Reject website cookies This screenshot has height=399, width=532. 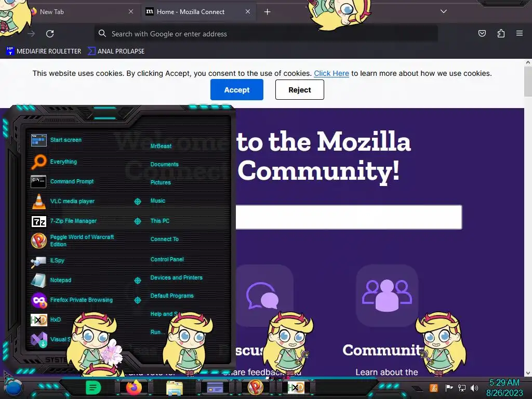(x=300, y=89)
